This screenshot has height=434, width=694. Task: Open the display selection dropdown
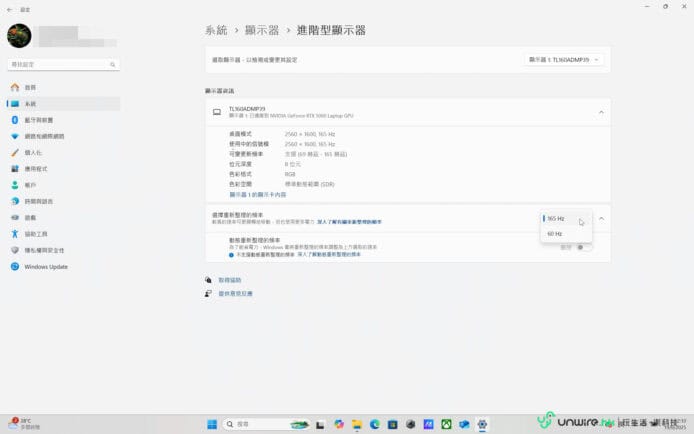point(564,60)
